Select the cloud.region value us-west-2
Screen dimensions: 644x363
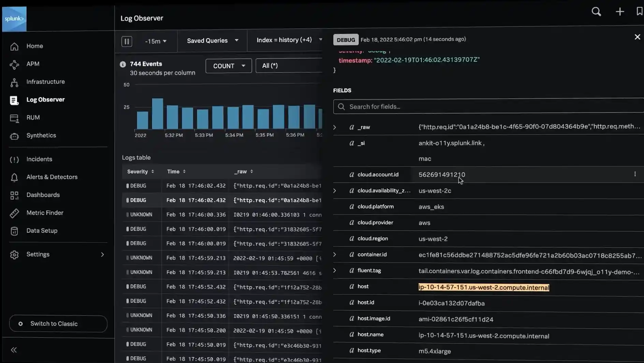click(433, 239)
